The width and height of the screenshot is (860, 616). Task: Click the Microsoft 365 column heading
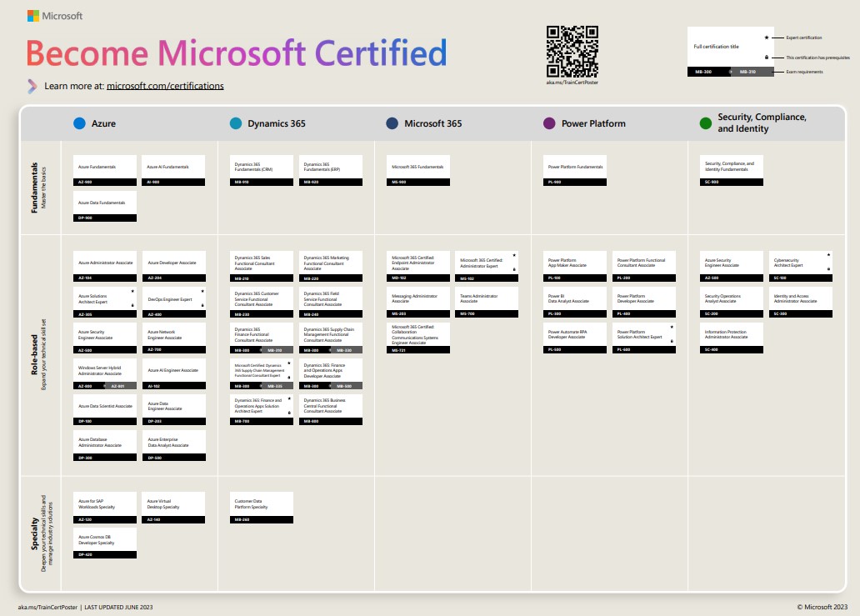pos(433,123)
